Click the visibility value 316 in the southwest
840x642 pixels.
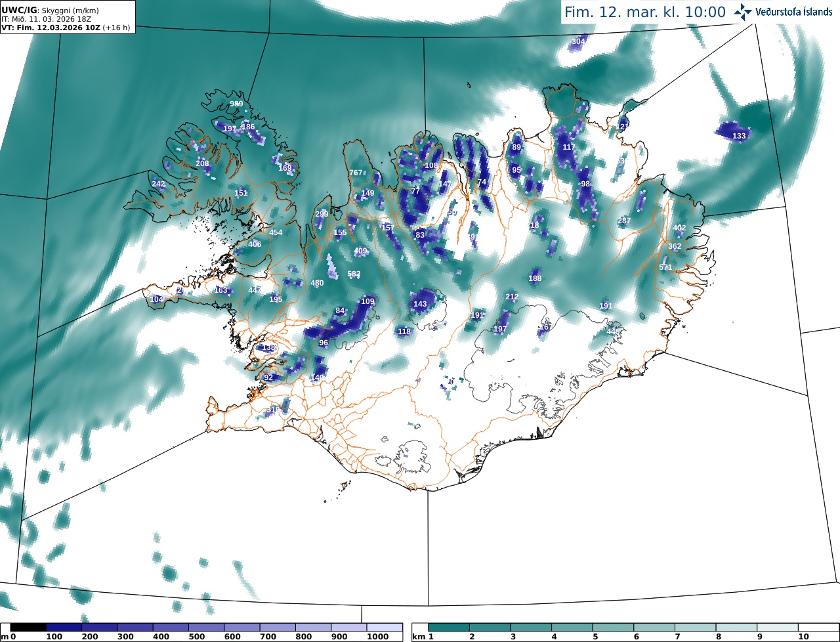(x=273, y=410)
